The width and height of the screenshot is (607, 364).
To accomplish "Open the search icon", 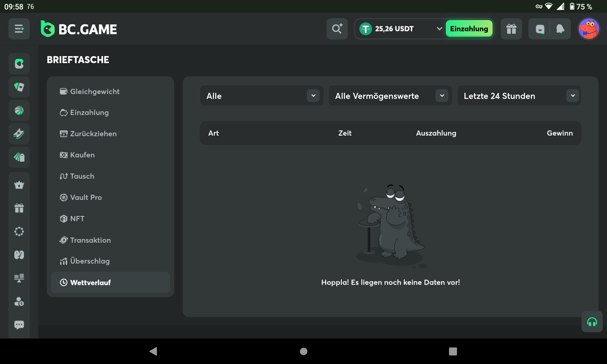I will pos(337,29).
